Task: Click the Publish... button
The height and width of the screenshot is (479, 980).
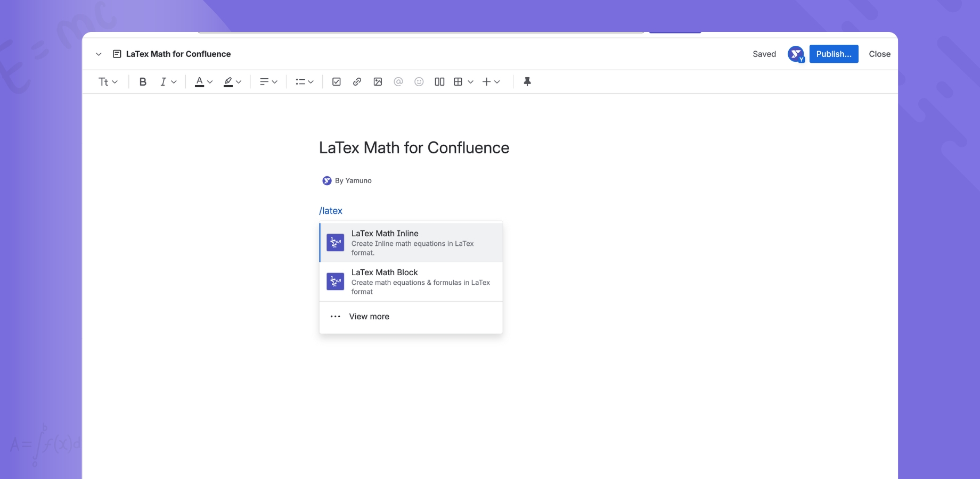Action: 834,54
